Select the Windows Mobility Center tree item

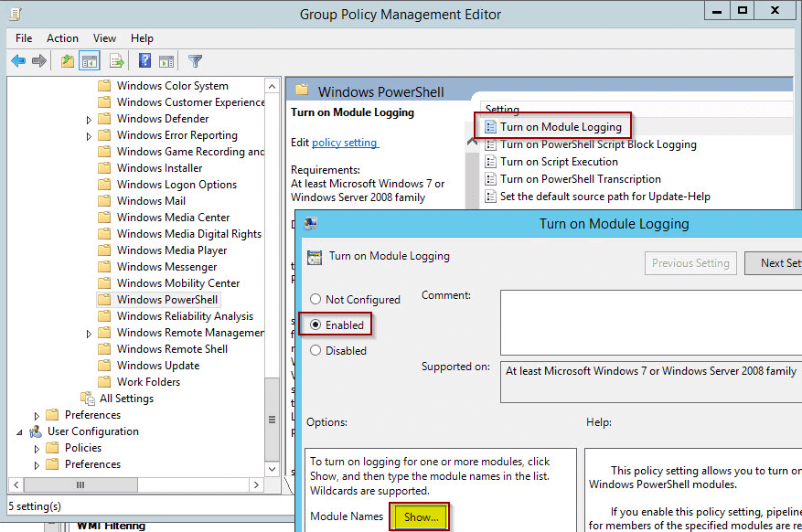pos(178,283)
